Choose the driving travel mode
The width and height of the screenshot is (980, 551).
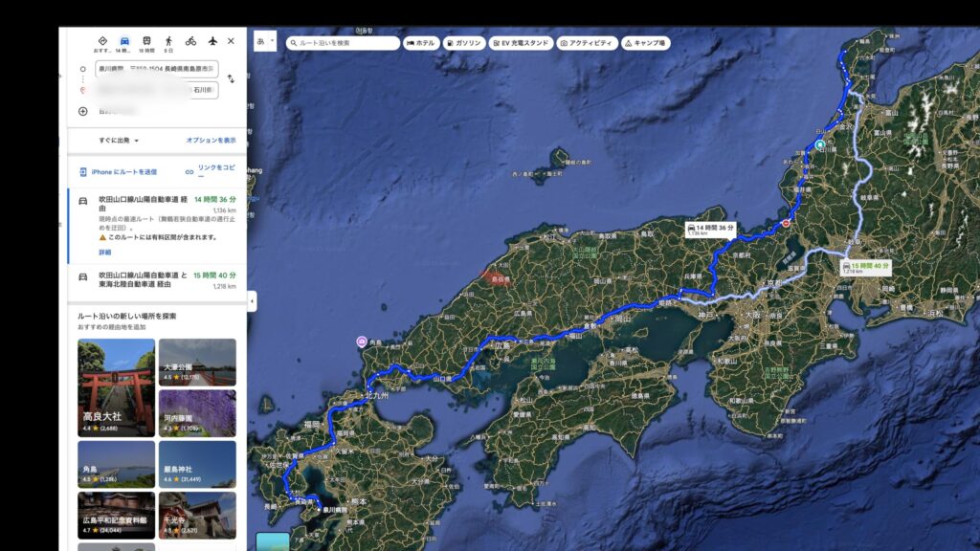124,41
